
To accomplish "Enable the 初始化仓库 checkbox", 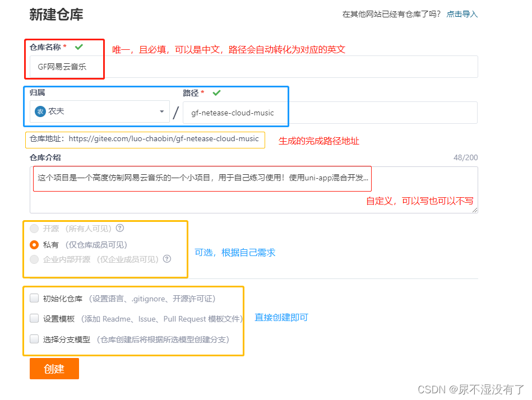I will click(34, 298).
